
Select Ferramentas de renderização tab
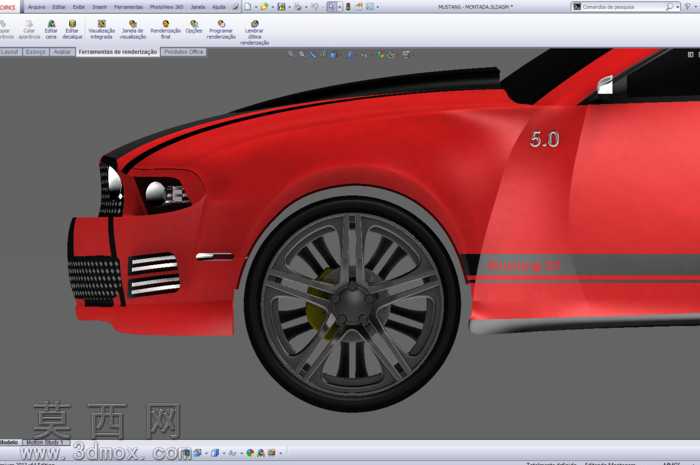pos(118,52)
